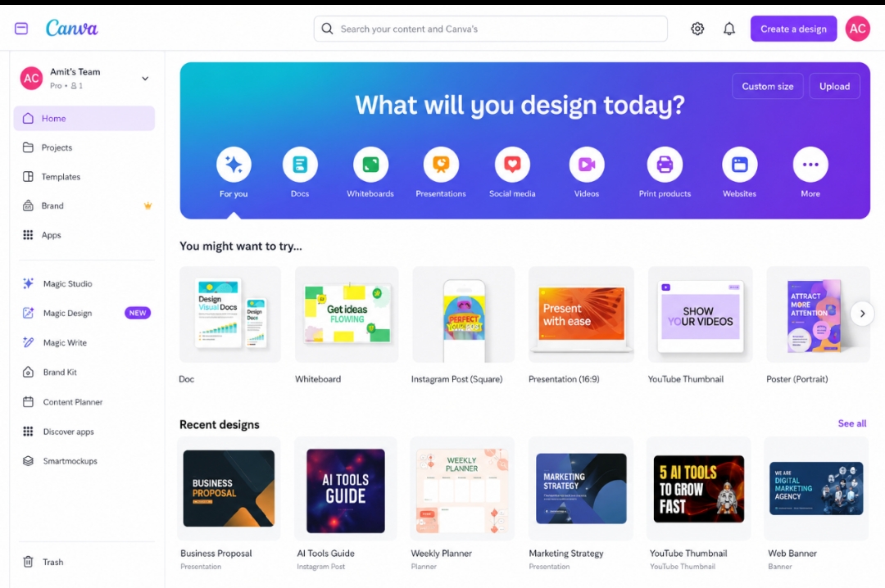This screenshot has height=588, width=885.
Task: Open the Docs category icon
Action: [300, 165]
